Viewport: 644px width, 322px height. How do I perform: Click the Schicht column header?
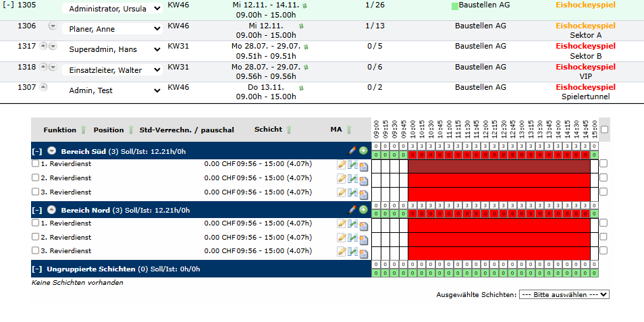pos(268,130)
